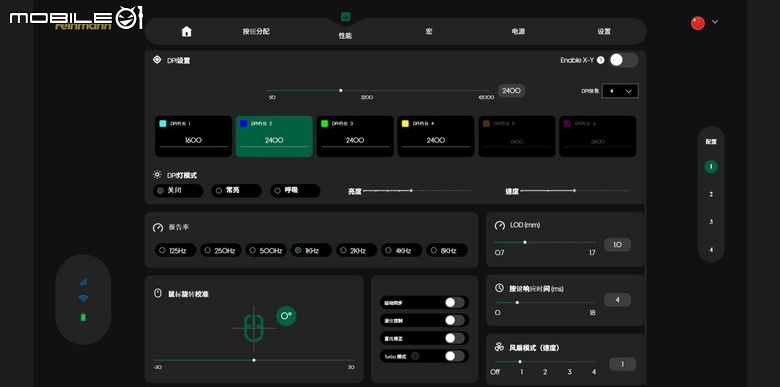The image size is (780, 387).
Task: Open the 电源 power tab
Action: coord(518,31)
